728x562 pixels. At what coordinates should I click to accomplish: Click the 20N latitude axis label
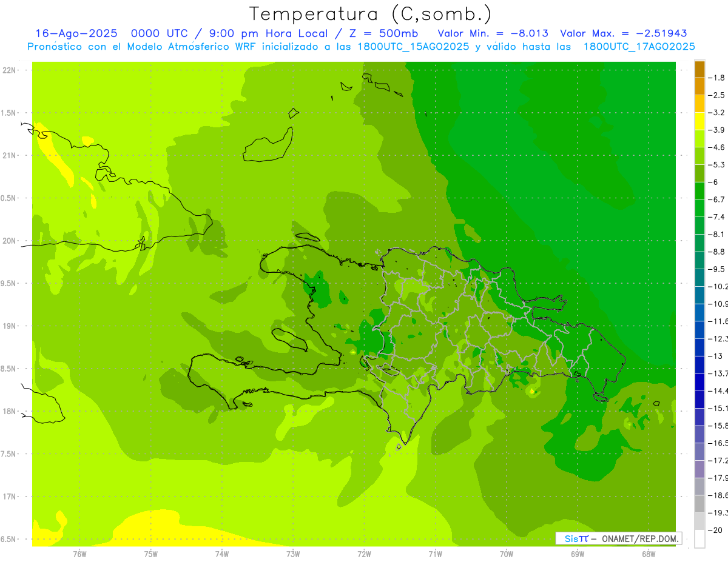click(x=8, y=241)
